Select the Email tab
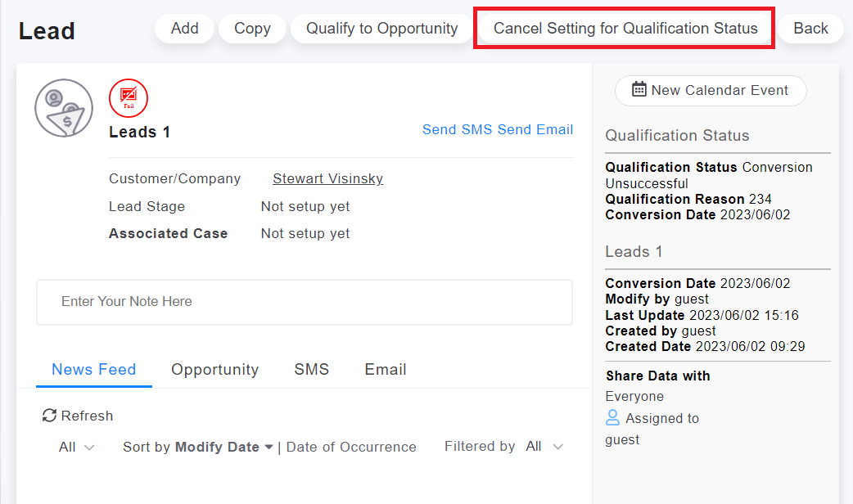The width and height of the screenshot is (853, 504). click(x=386, y=370)
